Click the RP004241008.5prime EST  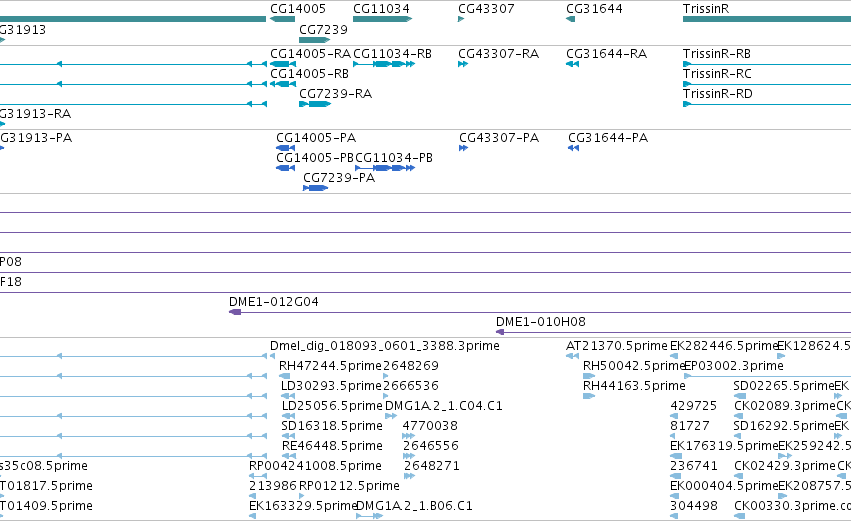pyautogui.click(x=258, y=476)
